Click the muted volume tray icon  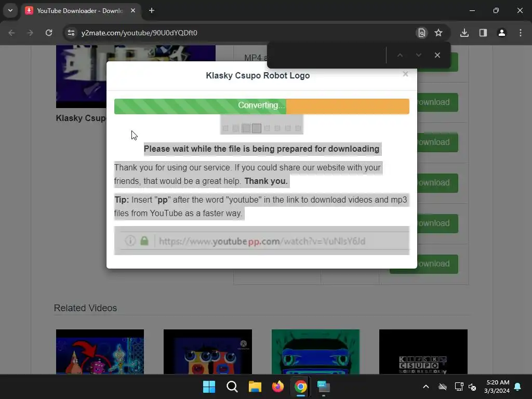coord(472,387)
